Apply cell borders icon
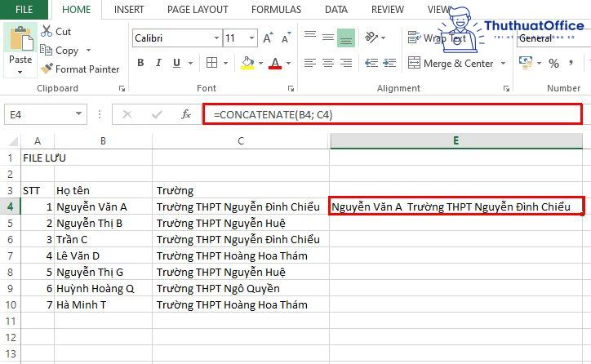Viewport: 591px width, 364px height. coord(211,63)
